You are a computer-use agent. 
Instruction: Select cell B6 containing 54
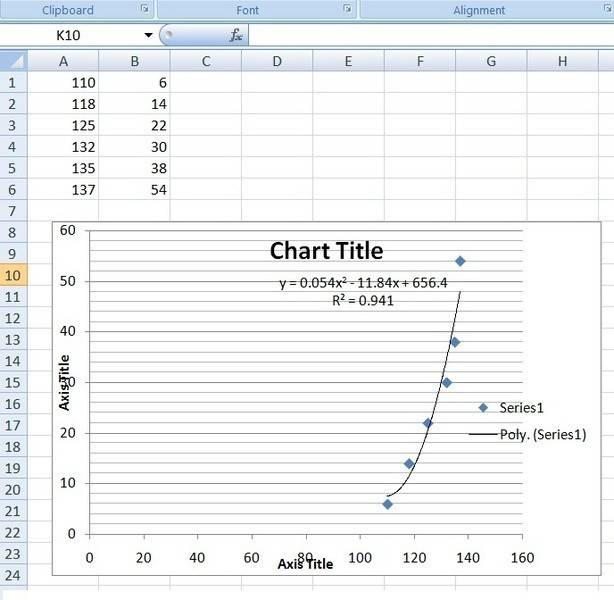coord(134,189)
